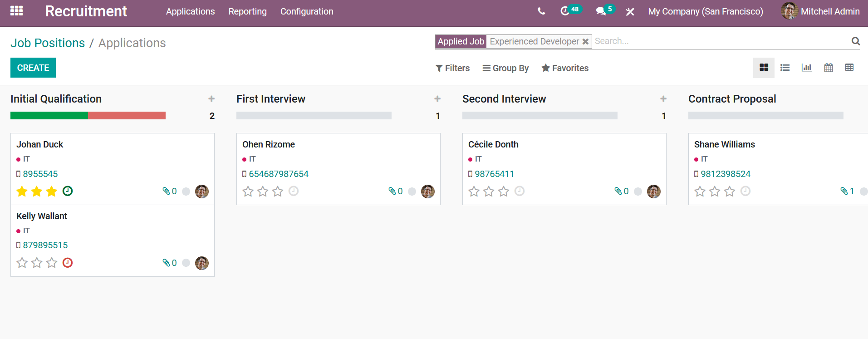Switch to pivot table view
This screenshot has height=339, width=868.
(849, 68)
